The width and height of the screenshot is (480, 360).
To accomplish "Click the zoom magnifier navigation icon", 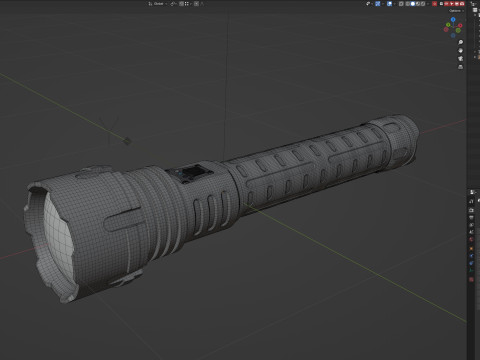I will [460, 42].
